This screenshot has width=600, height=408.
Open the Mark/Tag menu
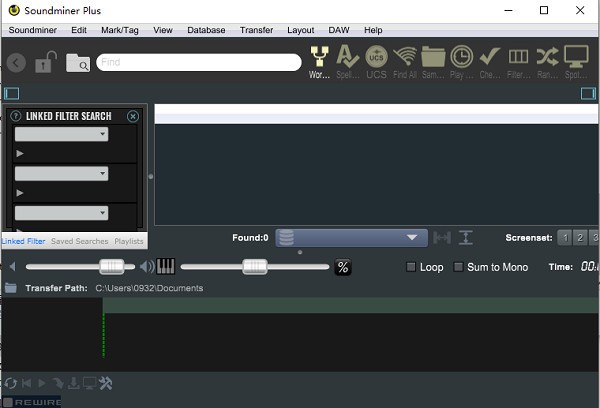point(119,30)
